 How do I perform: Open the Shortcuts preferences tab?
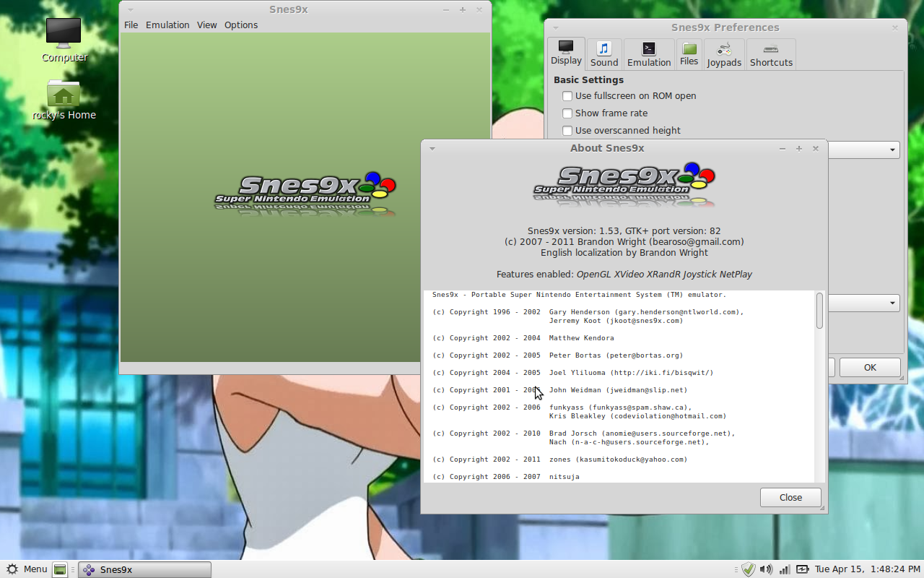point(771,54)
